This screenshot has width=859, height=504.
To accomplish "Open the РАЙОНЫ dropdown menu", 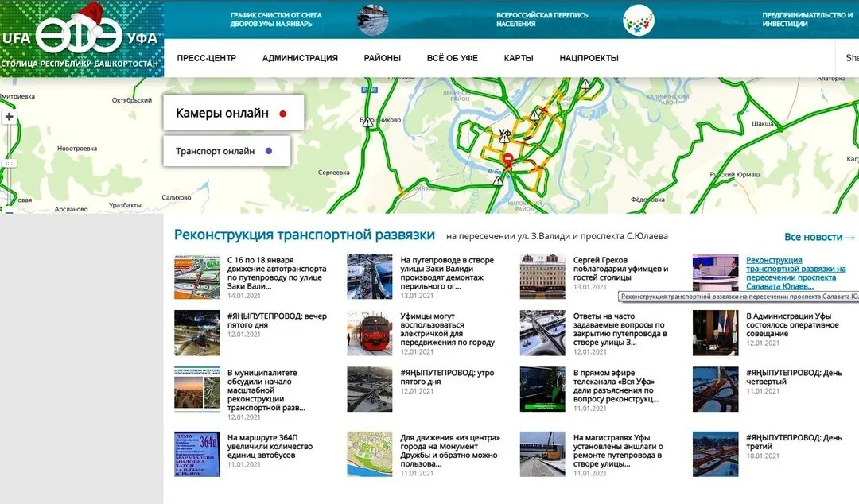I will (382, 57).
